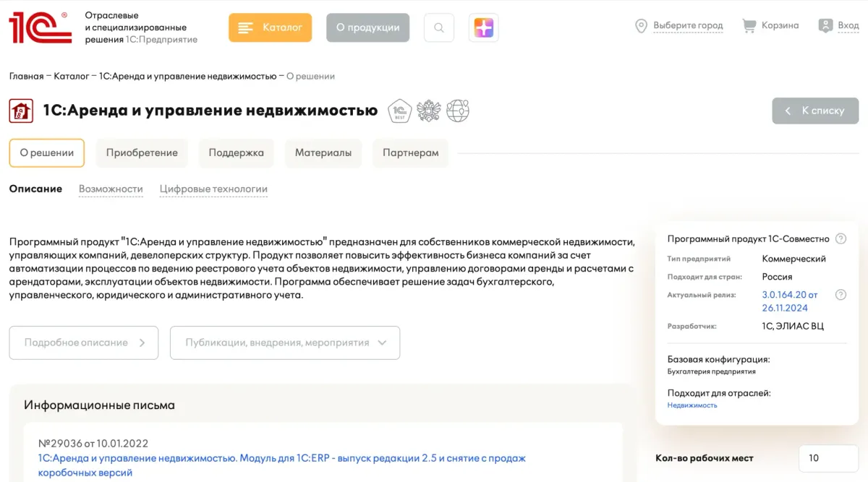The height and width of the screenshot is (482, 868).
Task: Click the Russian coat of arms badge
Action: pyautogui.click(x=429, y=111)
